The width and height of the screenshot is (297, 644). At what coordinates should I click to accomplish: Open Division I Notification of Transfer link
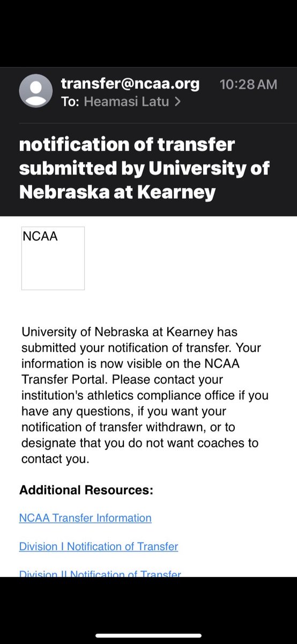(99, 546)
